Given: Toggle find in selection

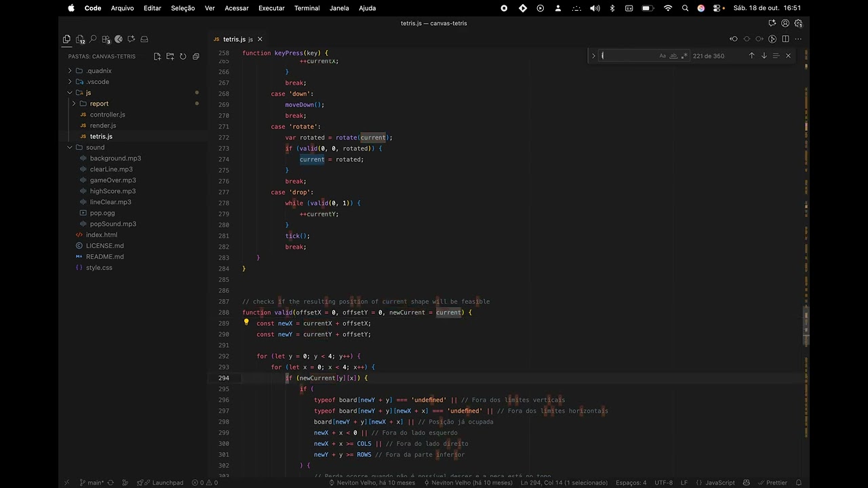Looking at the screenshot, I should [776, 56].
